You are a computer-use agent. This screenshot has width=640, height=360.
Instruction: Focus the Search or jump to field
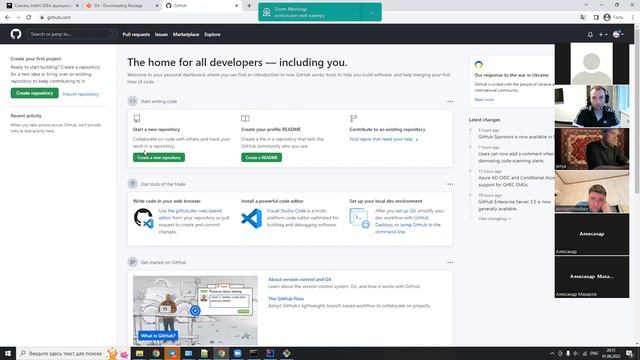tap(71, 34)
